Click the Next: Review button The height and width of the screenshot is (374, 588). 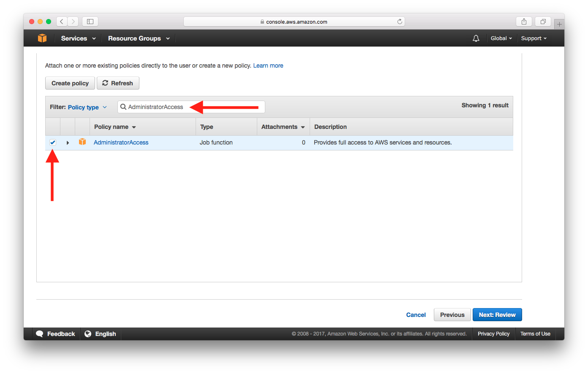[497, 315]
